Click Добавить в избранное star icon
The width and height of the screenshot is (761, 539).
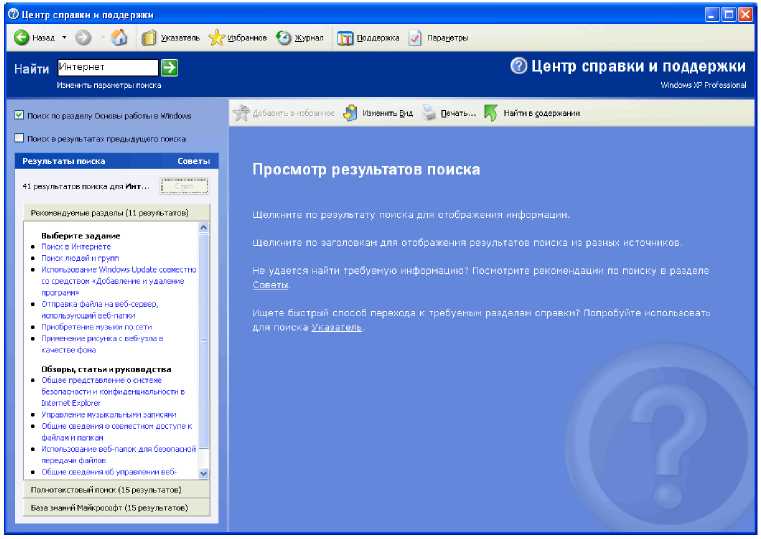click(241, 113)
